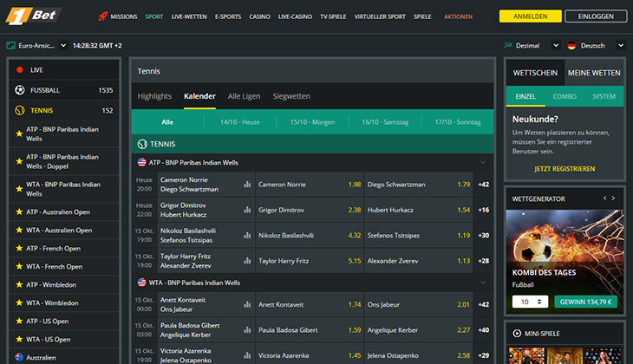Click star icon next to ATP - Wimbledon
Viewport: 633px width, 364px height.
tap(19, 284)
